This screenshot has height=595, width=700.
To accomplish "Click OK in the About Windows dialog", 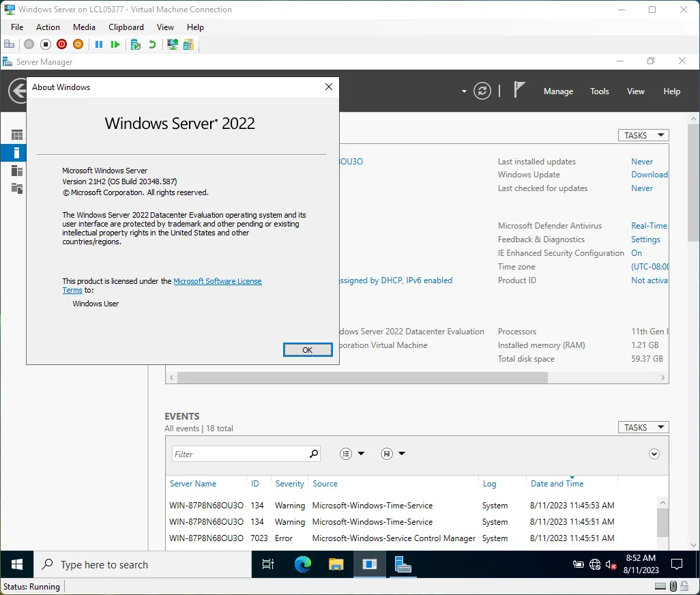I will point(308,349).
